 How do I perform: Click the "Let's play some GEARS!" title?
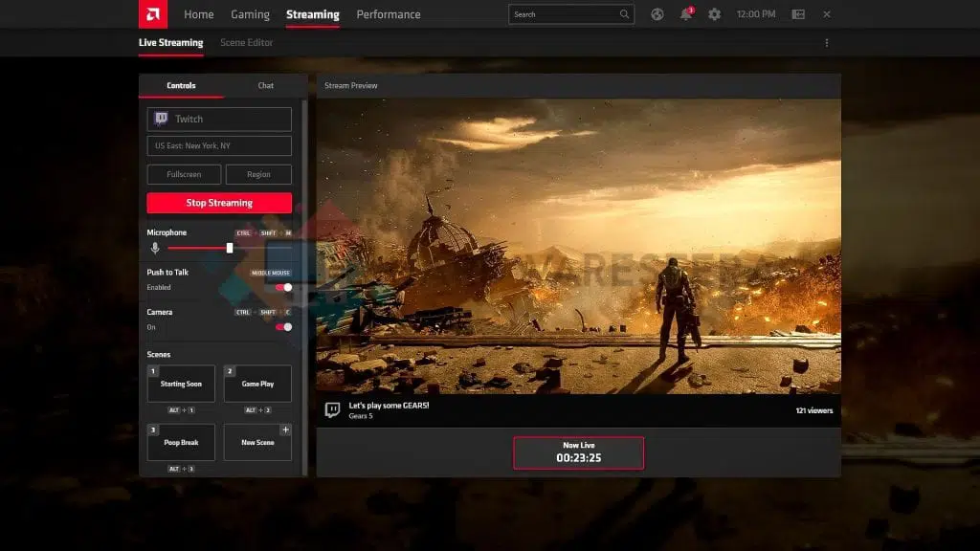coord(389,406)
